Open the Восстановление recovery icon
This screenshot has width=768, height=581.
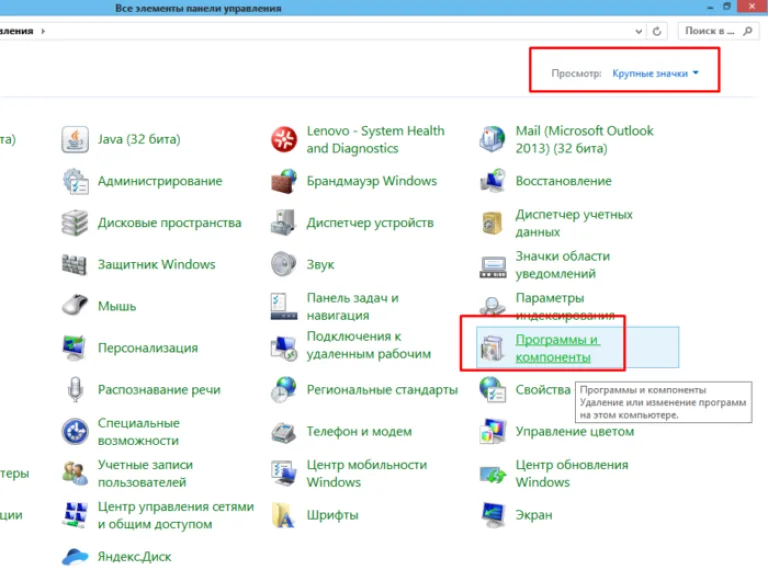coord(492,181)
